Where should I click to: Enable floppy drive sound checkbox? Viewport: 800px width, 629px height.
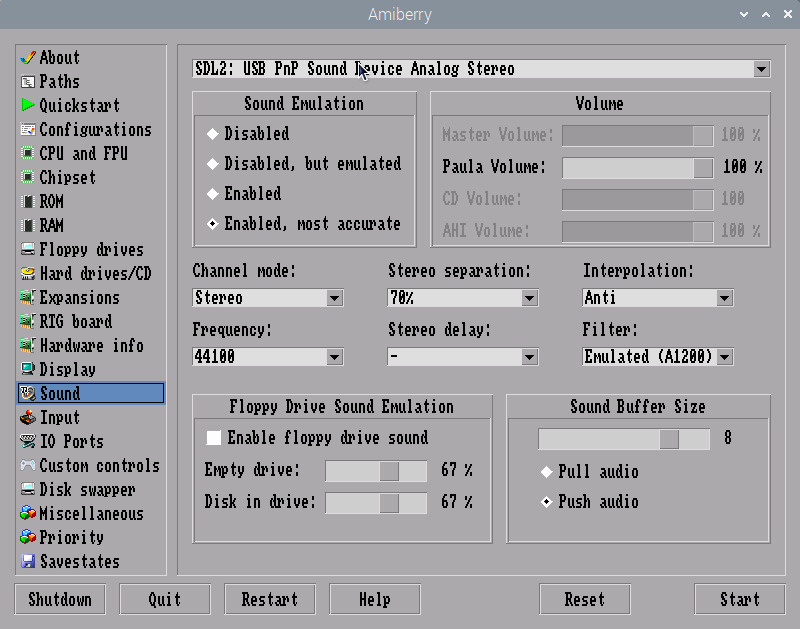coord(214,438)
